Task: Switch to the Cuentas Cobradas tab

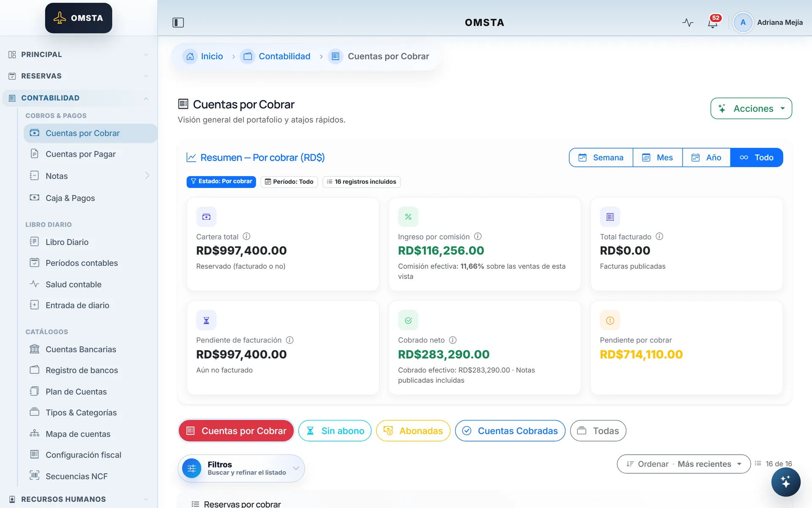Action: (x=510, y=431)
